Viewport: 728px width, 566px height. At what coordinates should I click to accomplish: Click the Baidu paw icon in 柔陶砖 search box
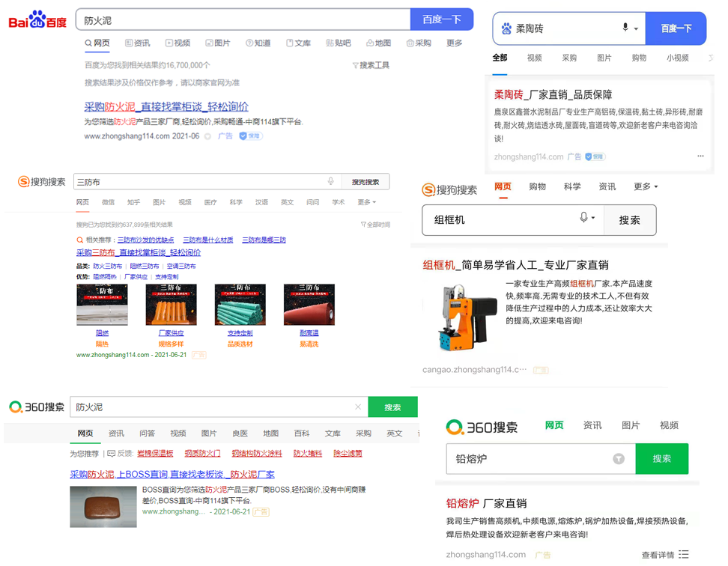click(506, 28)
